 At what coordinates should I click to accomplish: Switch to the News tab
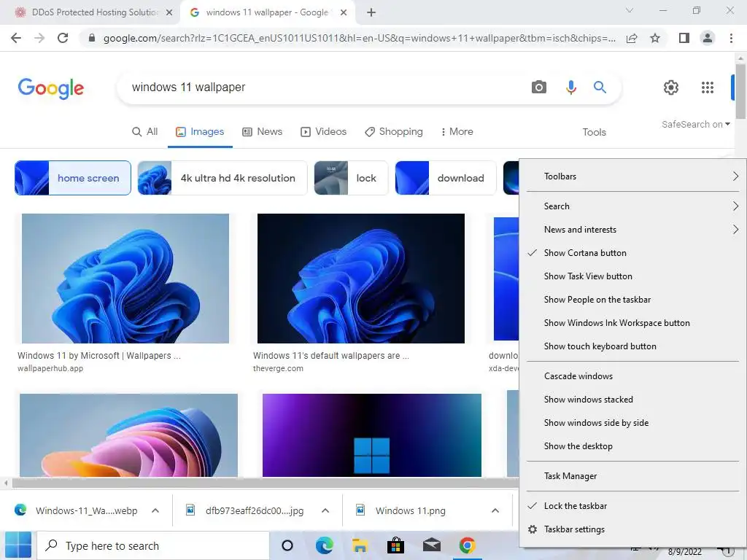point(263,132)
